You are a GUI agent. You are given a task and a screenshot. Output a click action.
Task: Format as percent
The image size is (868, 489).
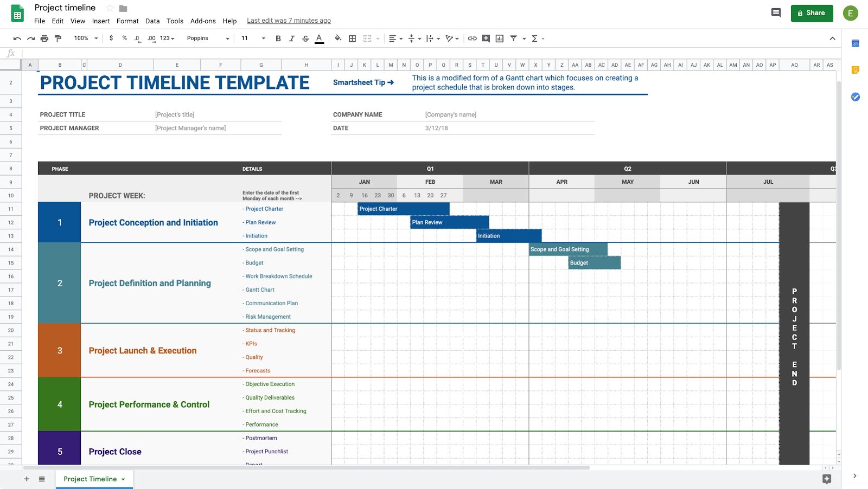coord(124,38)
